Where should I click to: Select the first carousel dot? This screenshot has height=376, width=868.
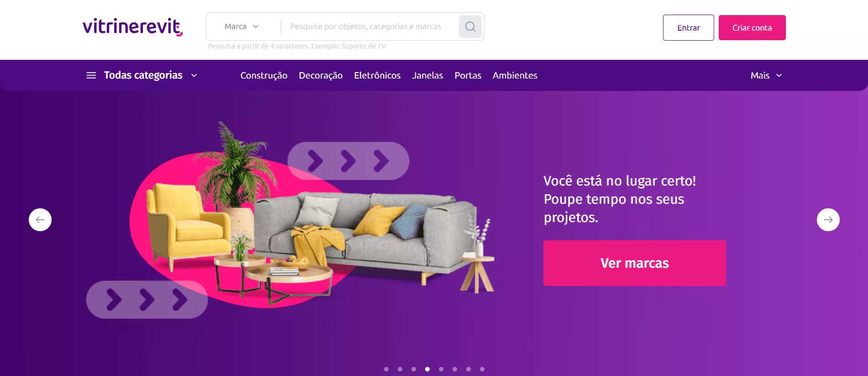click(386, 369)
